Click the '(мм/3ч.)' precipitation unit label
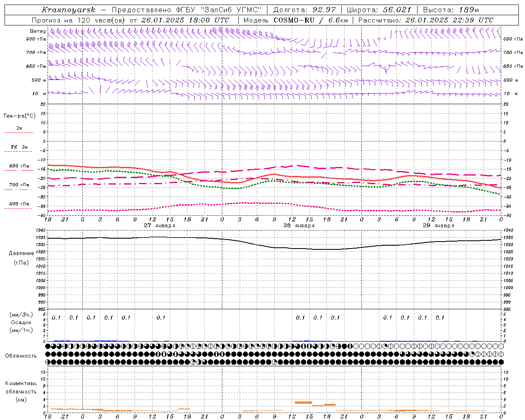 point(21,315)
